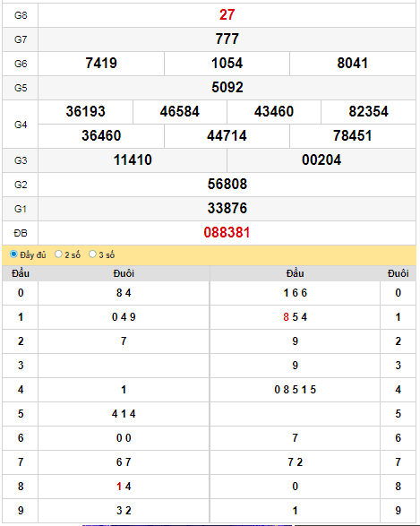Click the "0 8 5 1 5" row cell

(295, 390)
